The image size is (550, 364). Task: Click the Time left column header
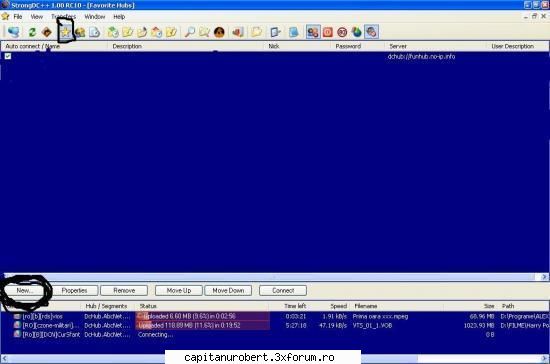[289, 306]
